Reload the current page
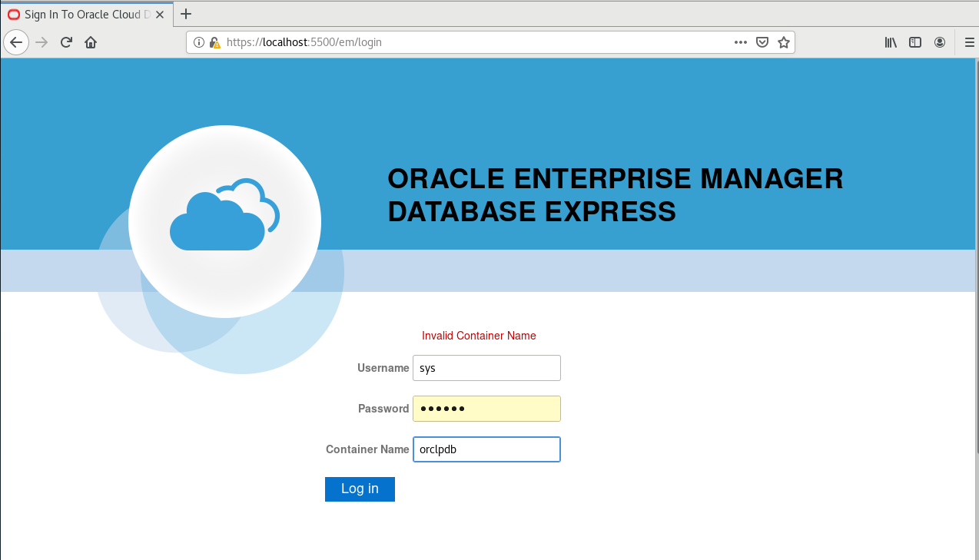Screen dimensions: 979x560 tap(66, 42)
